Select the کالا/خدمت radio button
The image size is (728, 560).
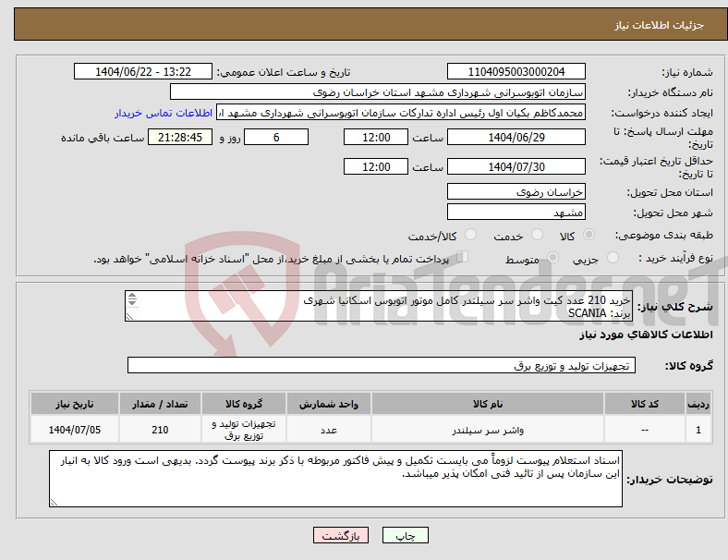pos(471,235)
